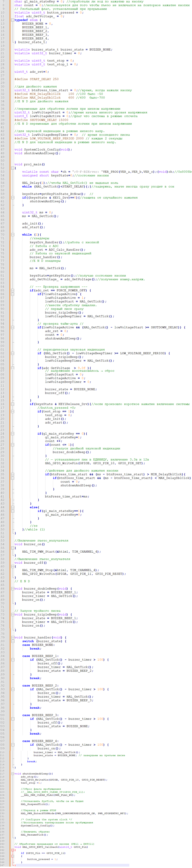
Task: Collapse the HAL_GPIO_EXTI_Callback function body
Action: [x=12, y=850]
